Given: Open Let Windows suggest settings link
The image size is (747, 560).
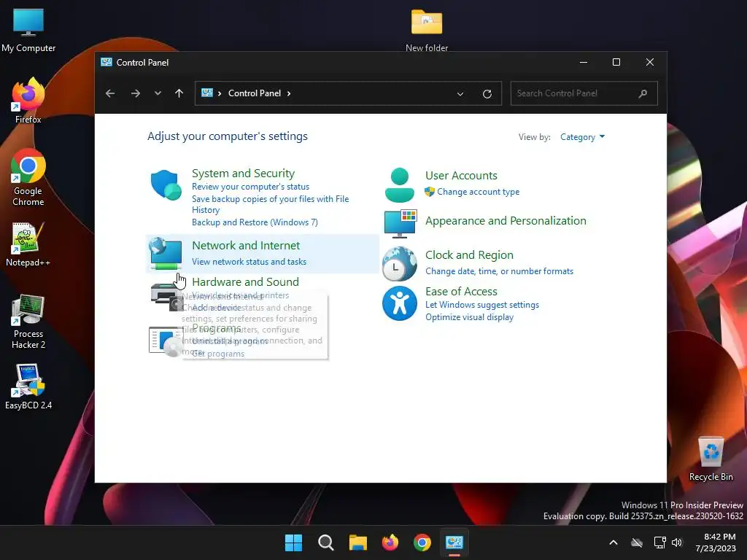Looking at the screenshot, I should tap(482, 305).
